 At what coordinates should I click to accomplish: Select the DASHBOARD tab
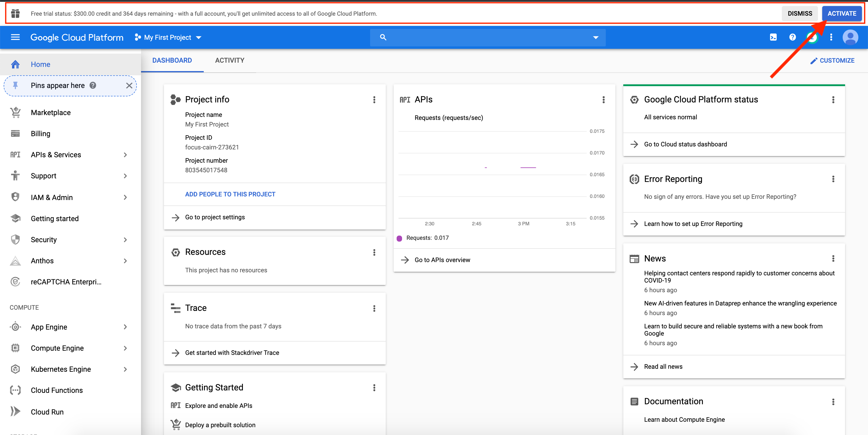click(172, 61)
